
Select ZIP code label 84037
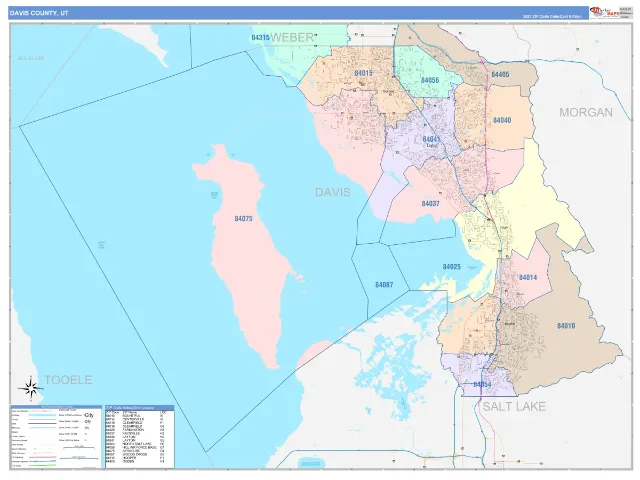click(431, 203)
